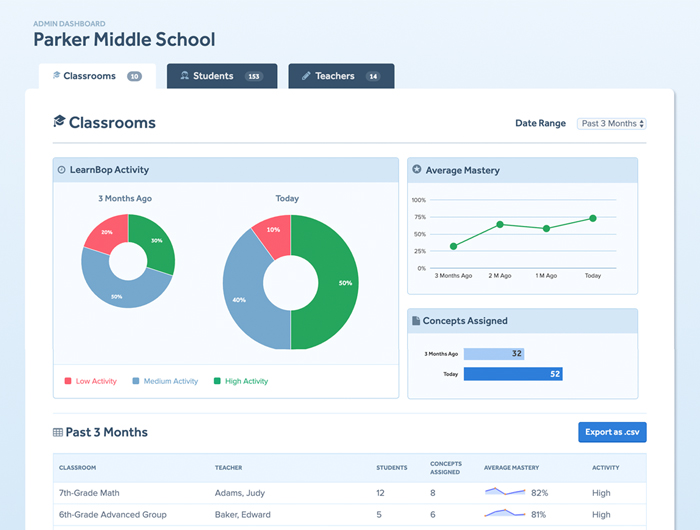Switch to the Students tab
This screenshot has height=530, width=700.
pyautogui.click(x=222, y=76)
